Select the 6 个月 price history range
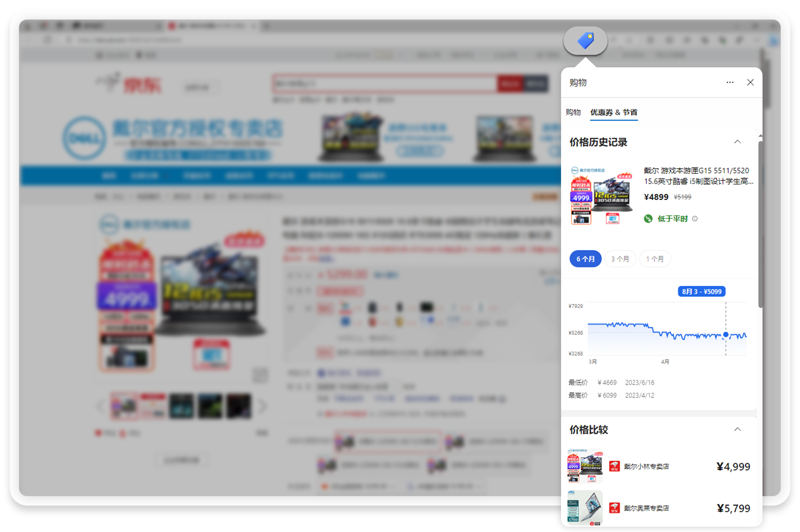 (x=585, y=259)
